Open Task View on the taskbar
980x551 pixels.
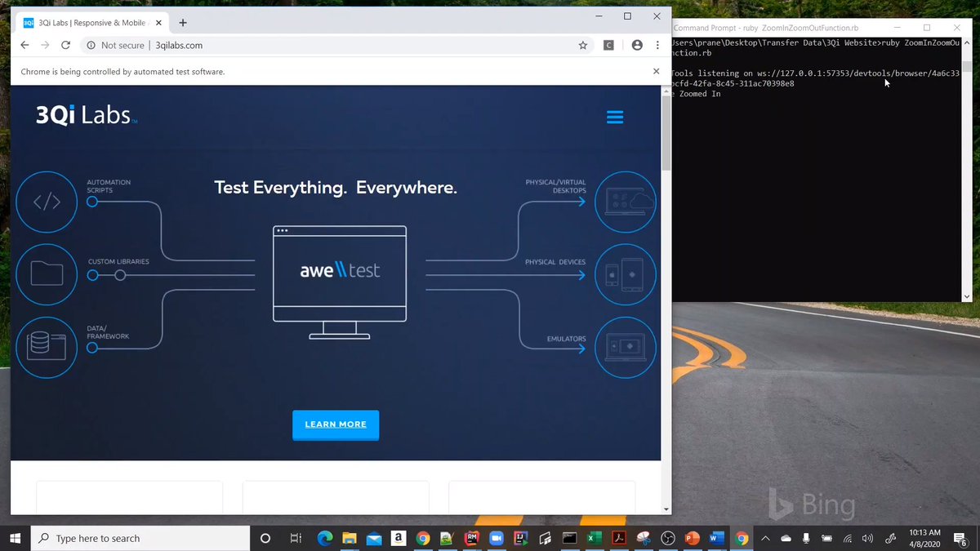point(296,538)
